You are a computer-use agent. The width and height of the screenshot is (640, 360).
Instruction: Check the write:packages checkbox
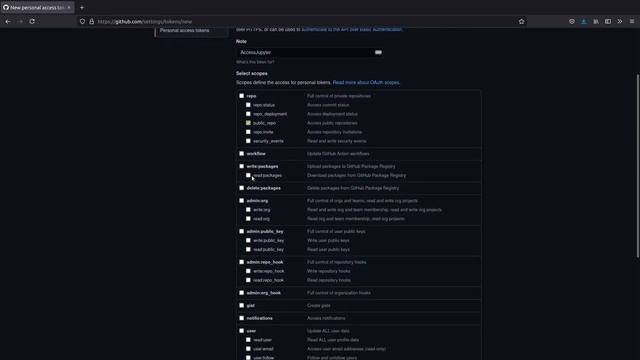(242, 166)
